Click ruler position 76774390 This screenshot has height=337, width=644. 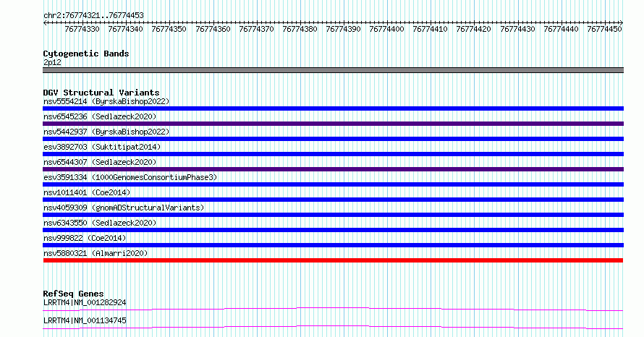click(x=344, y=29)
